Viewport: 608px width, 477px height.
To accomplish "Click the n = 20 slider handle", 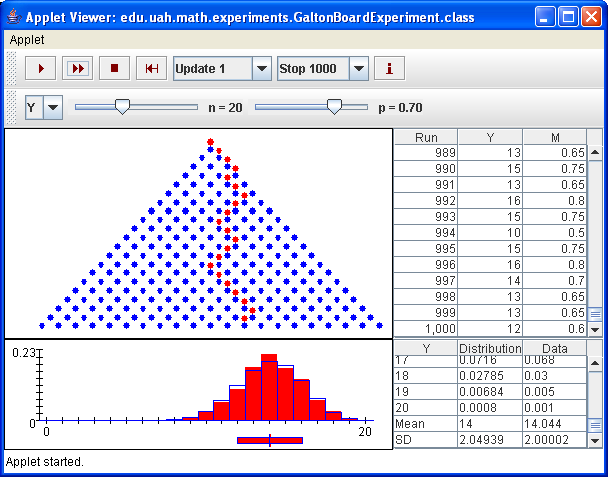I will [x=123, y=106].
